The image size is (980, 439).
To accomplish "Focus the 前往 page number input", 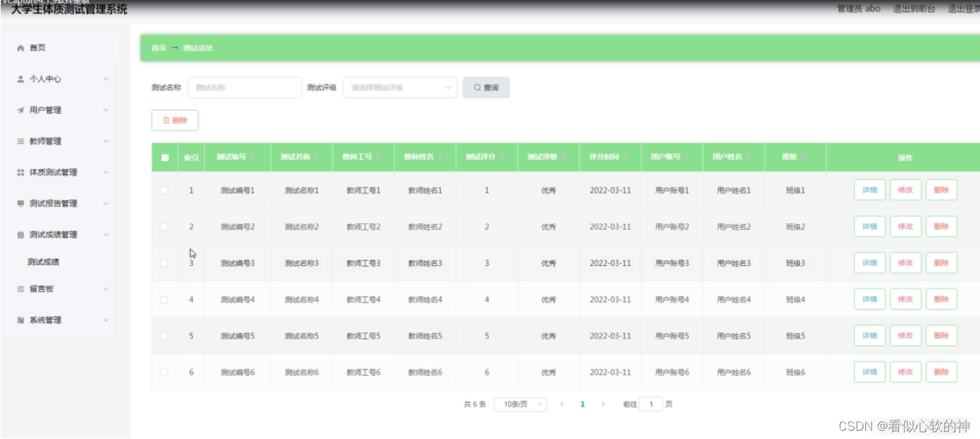I will coord(651,404).
